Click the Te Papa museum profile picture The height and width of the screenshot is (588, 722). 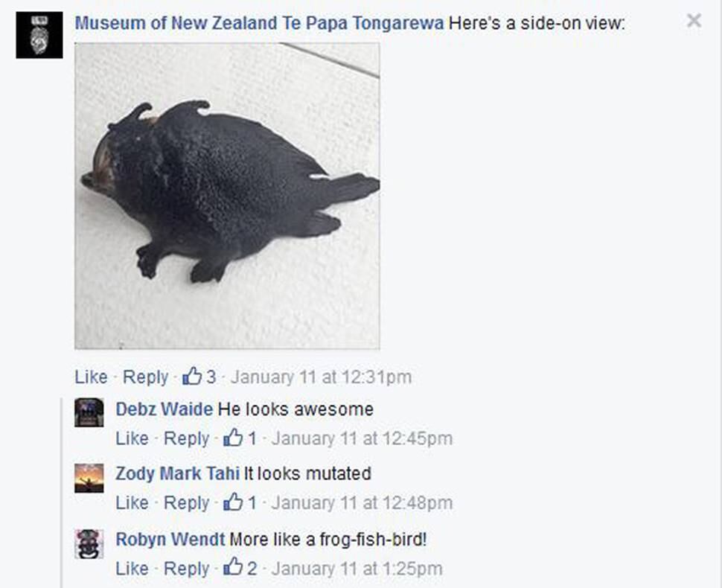tap(39, 35)
